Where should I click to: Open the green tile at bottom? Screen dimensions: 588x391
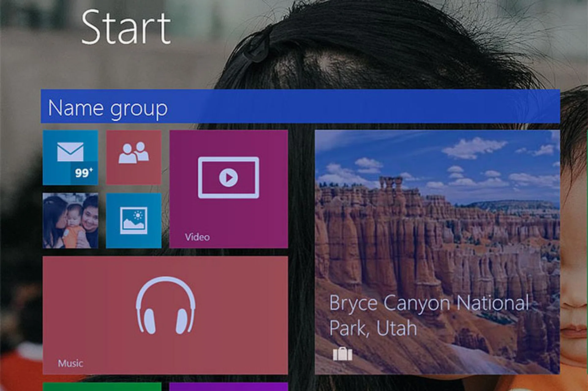point(102,387)
